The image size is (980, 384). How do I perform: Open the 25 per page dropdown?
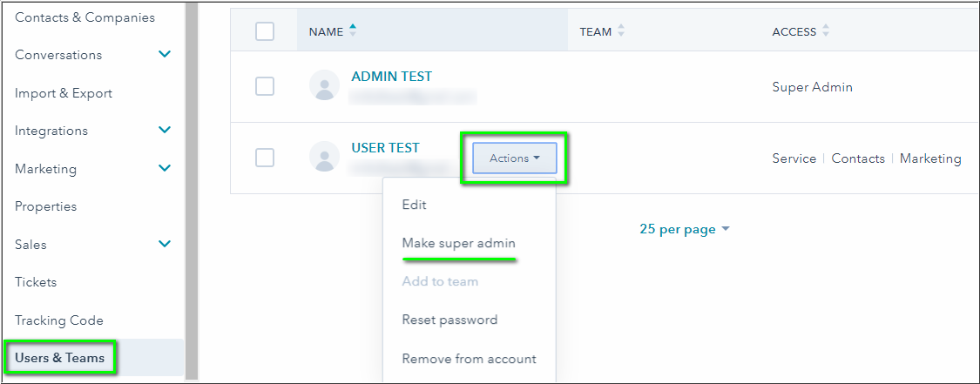click(684, 229)
